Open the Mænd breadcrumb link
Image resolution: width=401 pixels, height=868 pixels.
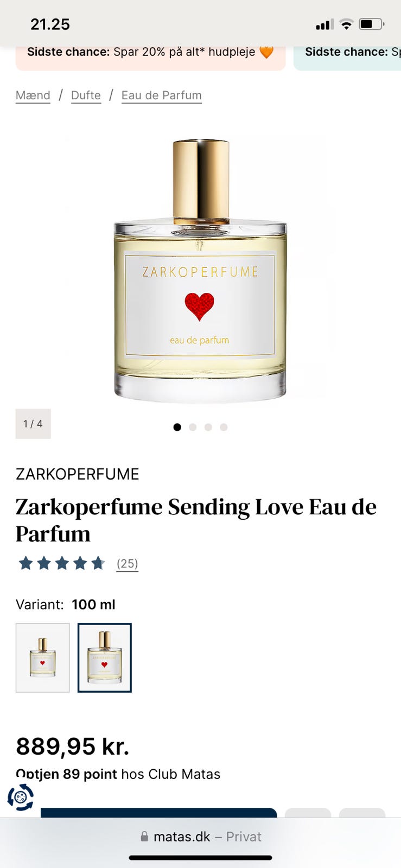tap(33, 95)
